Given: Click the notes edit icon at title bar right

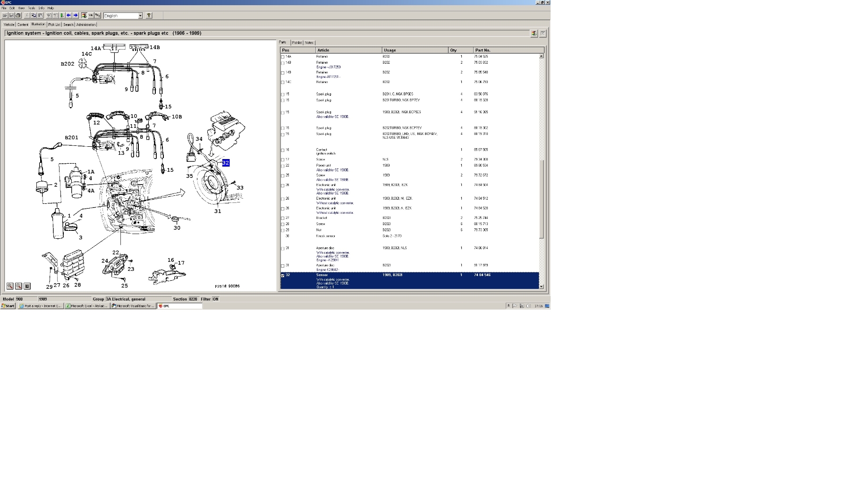Looking at the screenshot, I should 543,34.
